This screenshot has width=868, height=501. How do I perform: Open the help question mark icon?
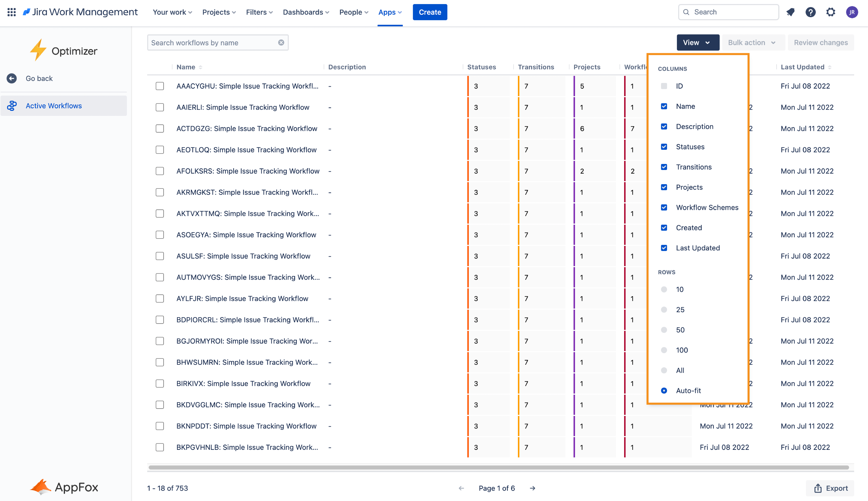tap(810, 12)
